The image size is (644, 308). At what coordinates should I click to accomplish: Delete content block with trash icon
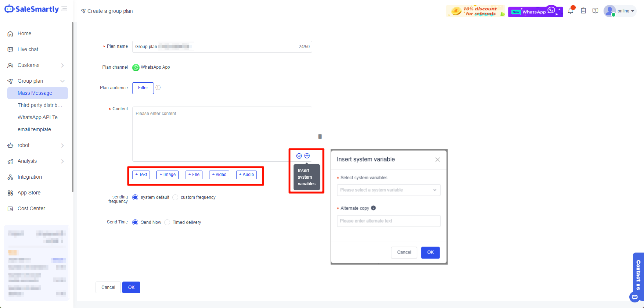320,136
